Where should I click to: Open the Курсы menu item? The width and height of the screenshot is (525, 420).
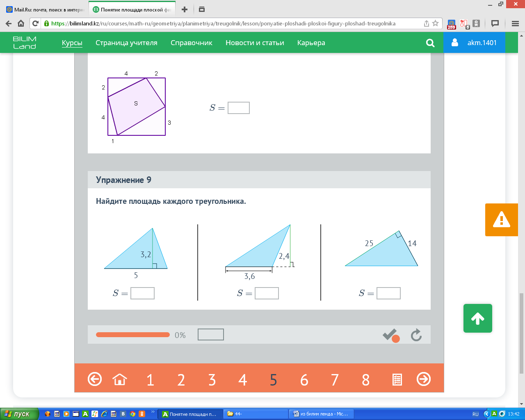pyautogui.click(x=72, y=43)
